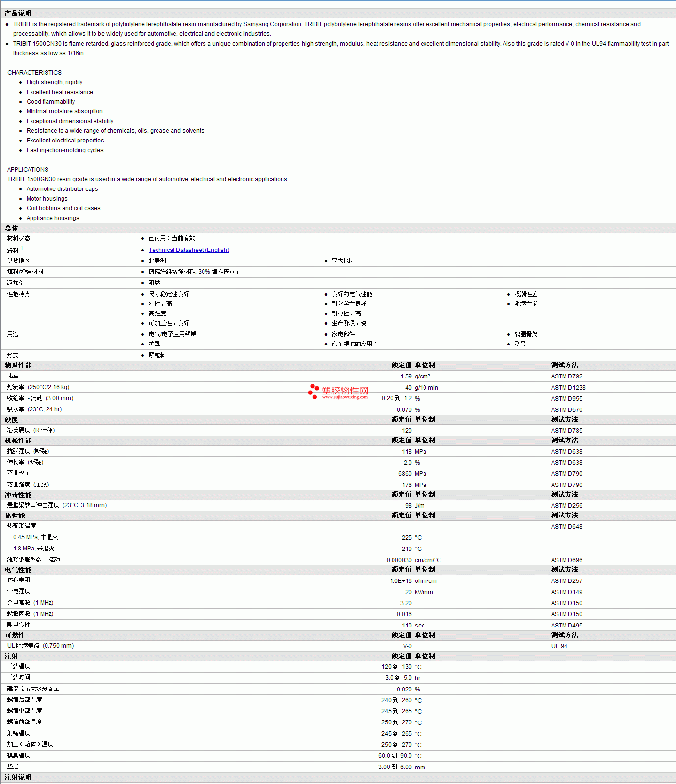This screenshot has width=676, height=784.
Task: Click the 210 °C deflection temperature value
Action: [x=411, y=549]
